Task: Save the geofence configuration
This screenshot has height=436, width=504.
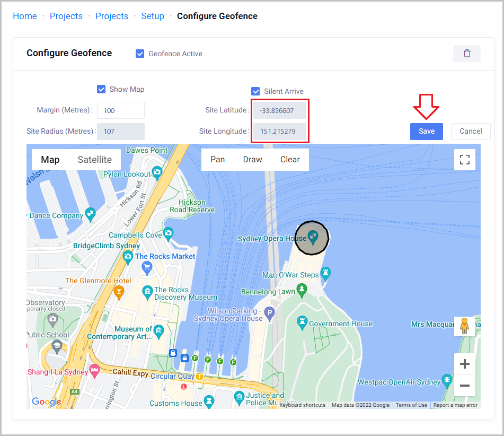Action: (426, 132)
